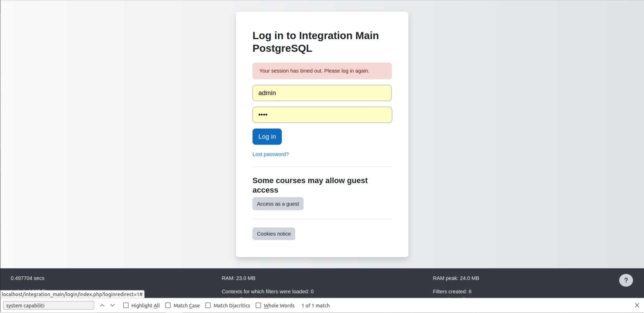Open the Lost password? link
Image resolution: width=644 pixels, height=313 pixels.
pyautogui.click(x=270, y=154)
